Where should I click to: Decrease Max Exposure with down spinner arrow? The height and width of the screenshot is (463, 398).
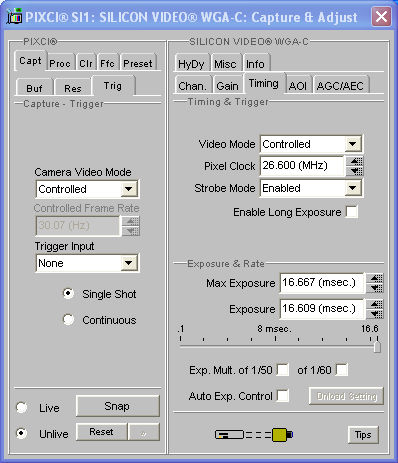(x=375, y=288)
